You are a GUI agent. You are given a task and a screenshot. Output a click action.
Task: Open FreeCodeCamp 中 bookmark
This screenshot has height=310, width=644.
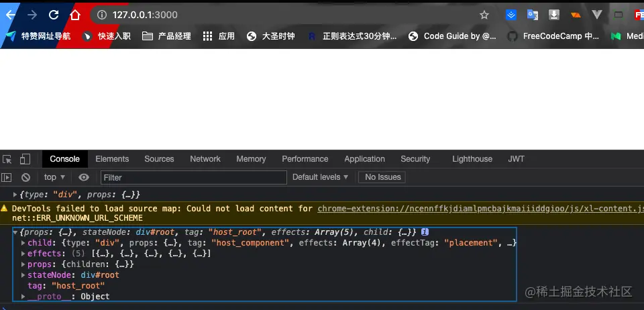coord(553,36)
